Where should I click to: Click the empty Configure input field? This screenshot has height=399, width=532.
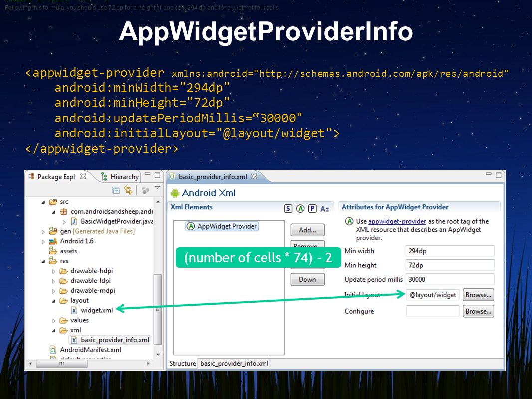(433, 311)
